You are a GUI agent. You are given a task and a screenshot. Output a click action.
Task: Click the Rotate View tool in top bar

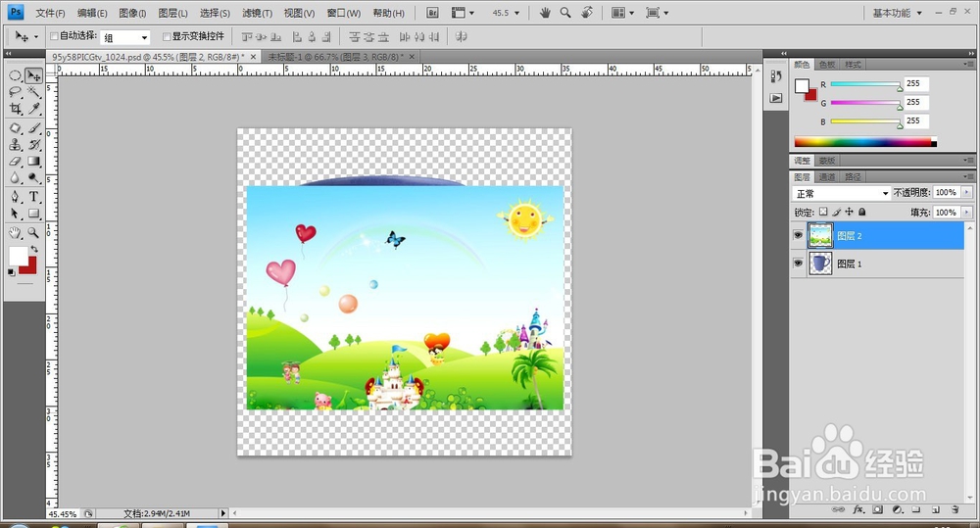coord(586,13)
